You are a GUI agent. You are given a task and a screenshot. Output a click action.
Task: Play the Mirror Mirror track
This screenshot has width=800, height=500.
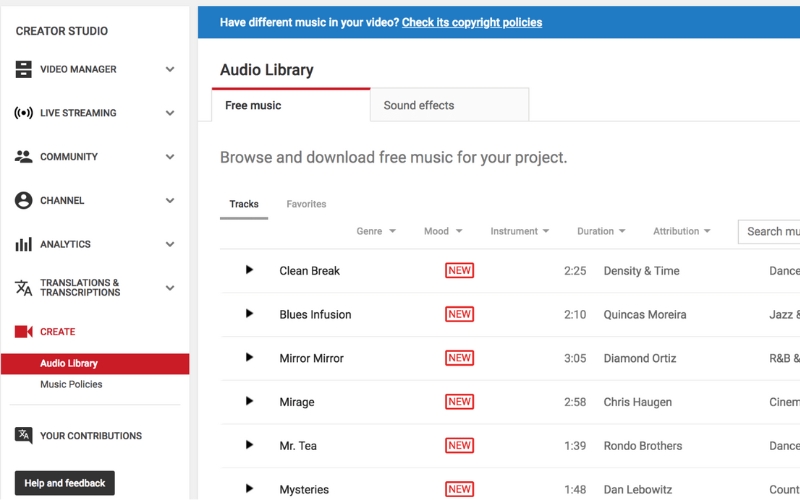point(249,357)
